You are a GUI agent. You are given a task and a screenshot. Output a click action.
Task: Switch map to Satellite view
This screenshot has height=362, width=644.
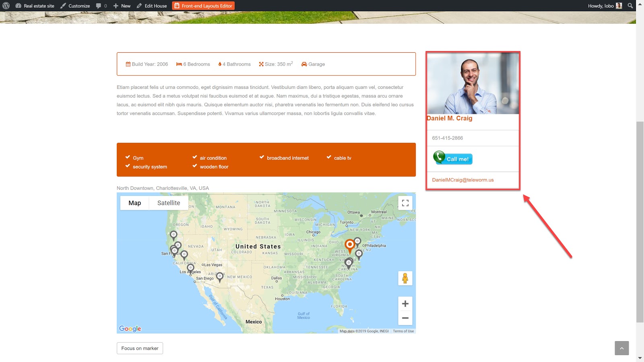click(169, 203)
